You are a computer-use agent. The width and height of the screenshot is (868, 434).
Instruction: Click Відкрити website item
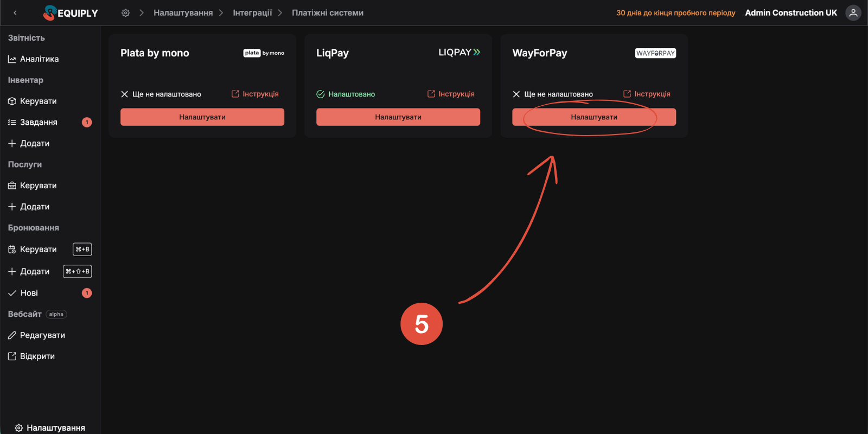(37, 356)
